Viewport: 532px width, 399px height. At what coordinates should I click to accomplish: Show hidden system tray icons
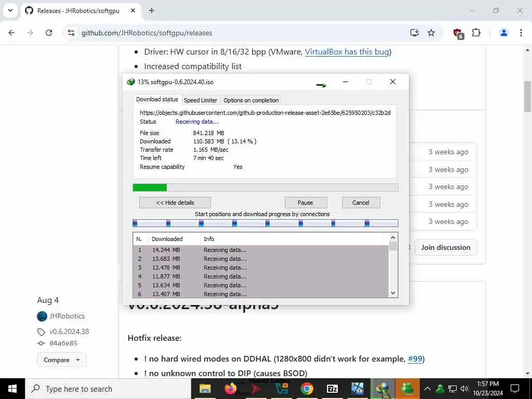coord(428,389)
